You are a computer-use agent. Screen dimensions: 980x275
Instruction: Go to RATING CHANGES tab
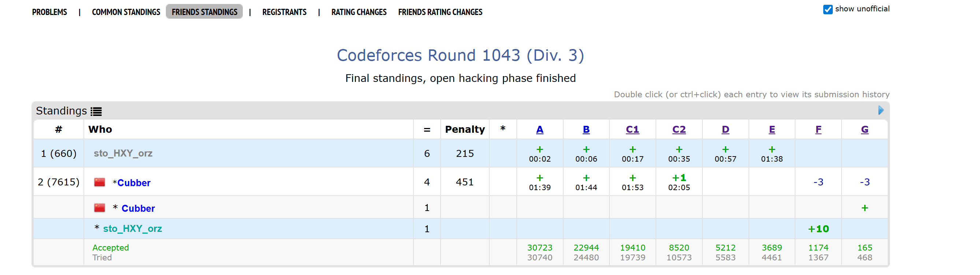[359, 12]
